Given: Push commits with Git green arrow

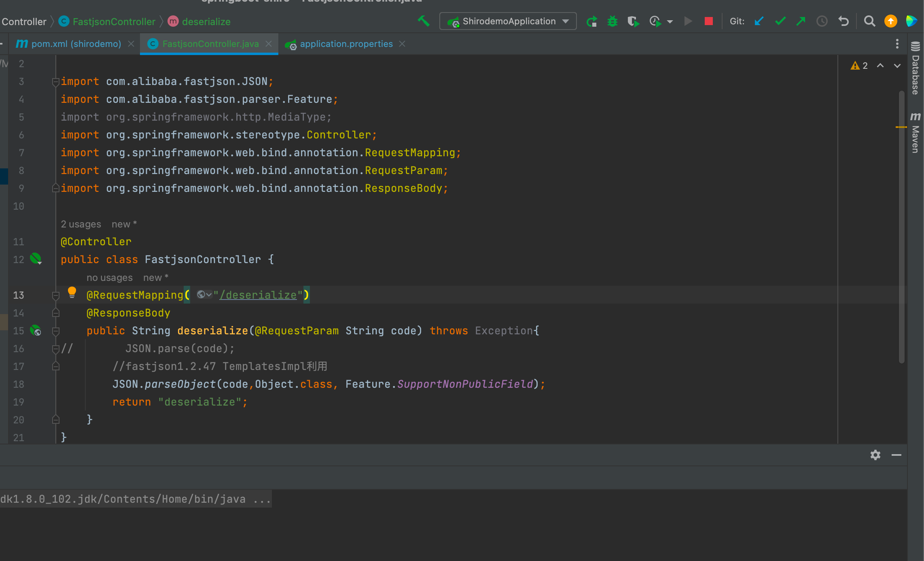Looking at the screenshot, I should pos(801,21).
